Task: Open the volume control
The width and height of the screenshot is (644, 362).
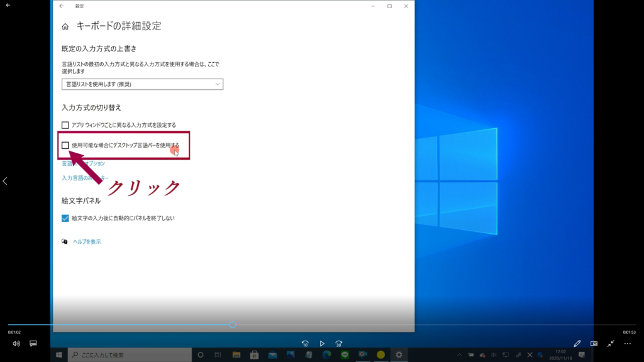Action: (16, 344)
